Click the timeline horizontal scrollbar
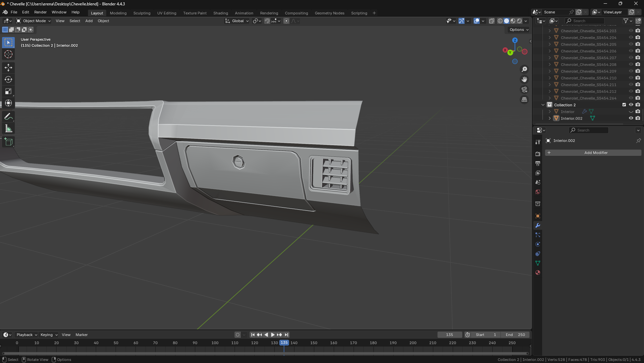The image size is (644, 363). [x=266, y=353]
